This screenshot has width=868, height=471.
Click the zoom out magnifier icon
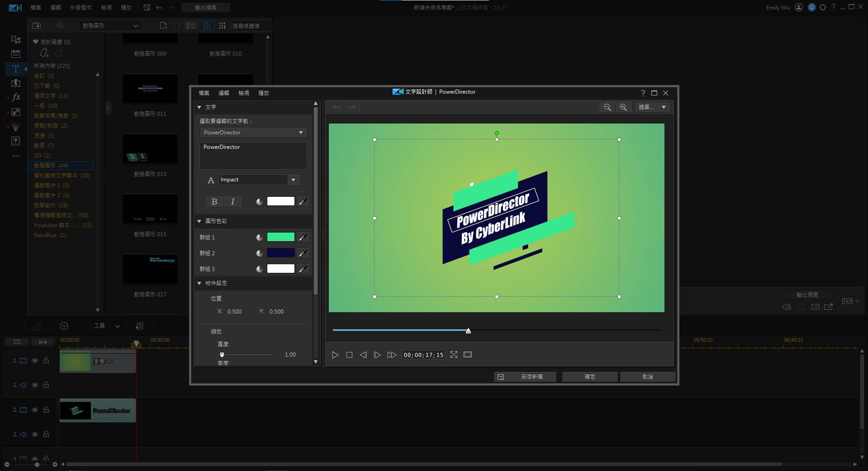coord(607,107)
